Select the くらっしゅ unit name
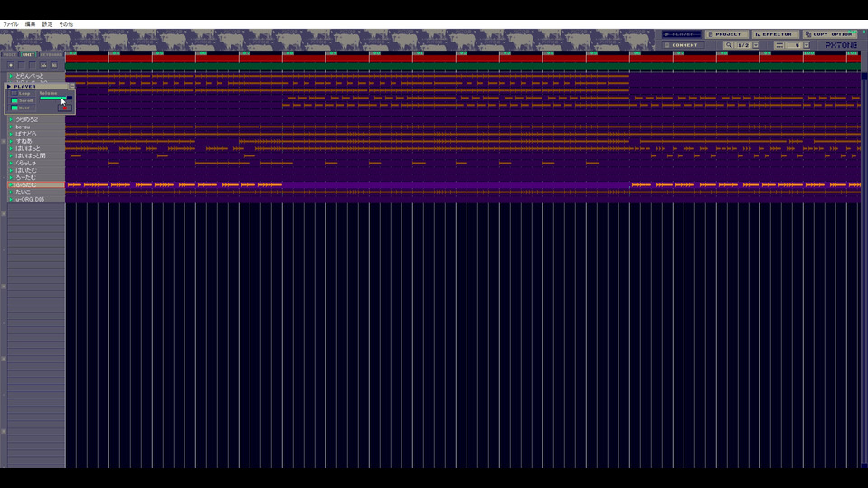Screen dimensions: 868x488 pyautogui.click(x=26, y=163)
